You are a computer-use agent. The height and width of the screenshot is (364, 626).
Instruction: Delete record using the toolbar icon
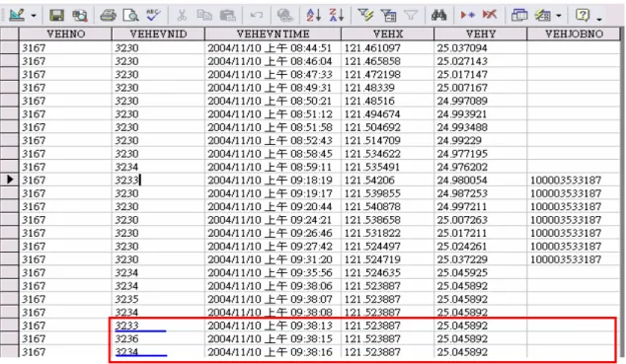coord(490,15)
